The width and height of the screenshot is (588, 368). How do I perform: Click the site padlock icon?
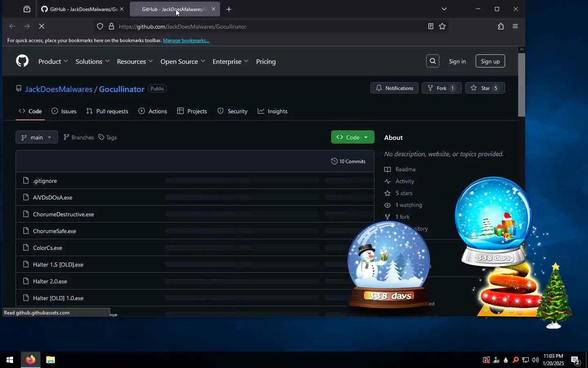(x=111, y=26)
